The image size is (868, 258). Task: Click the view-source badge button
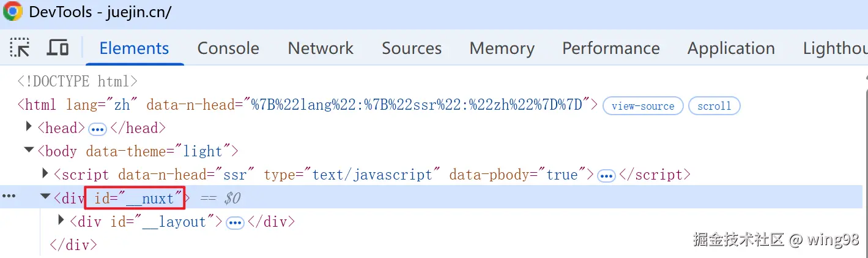click(x=643, y=106)
